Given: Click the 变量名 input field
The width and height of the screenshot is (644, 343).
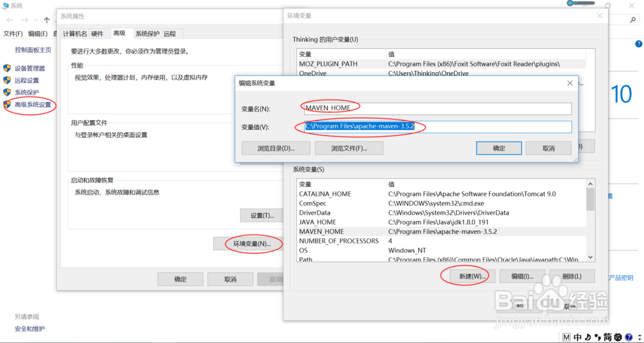Looking at the screenshot, I should [437, 108].
